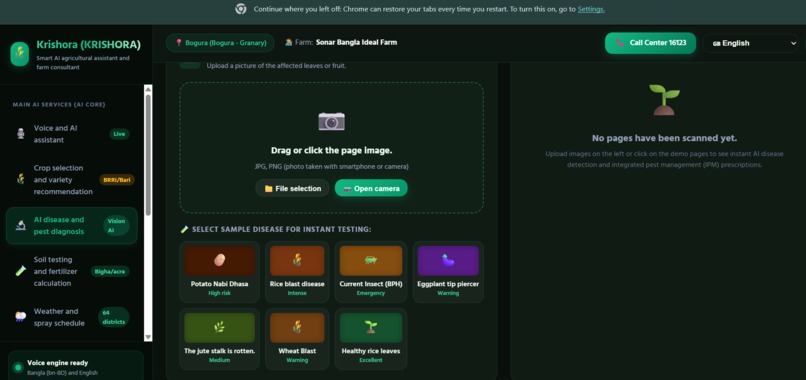Click the BRRI/Bari badge
Screen dimensions: 806x380
117,180
